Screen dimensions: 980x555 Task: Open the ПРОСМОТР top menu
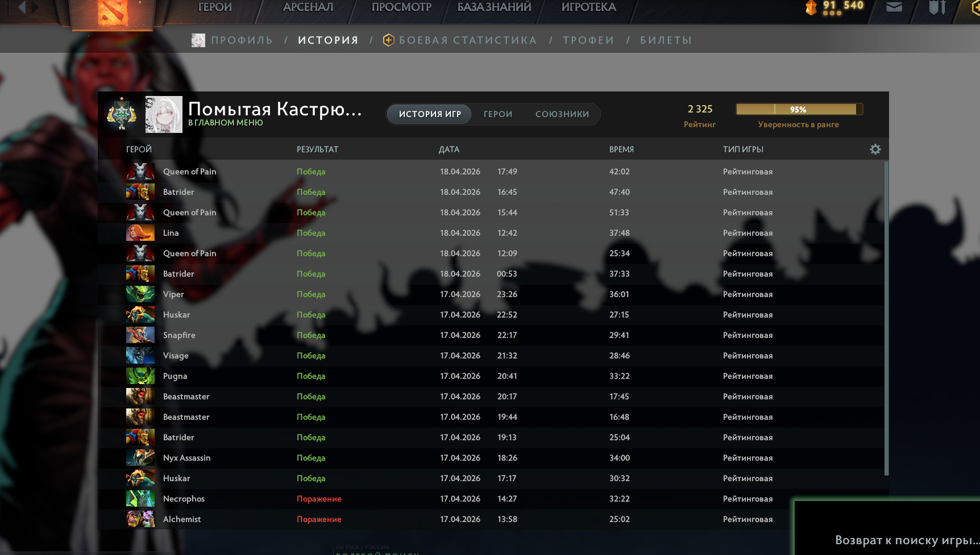pos(401,7)
